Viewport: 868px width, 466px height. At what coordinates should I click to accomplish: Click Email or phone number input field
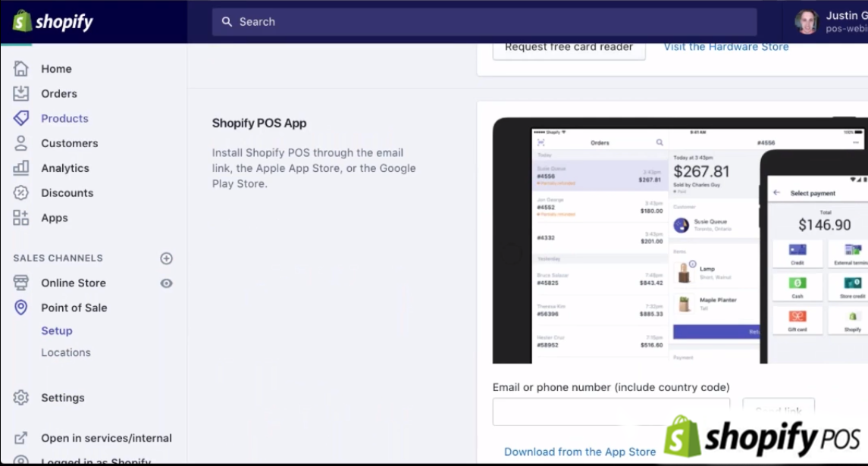(x=610, y=412)
